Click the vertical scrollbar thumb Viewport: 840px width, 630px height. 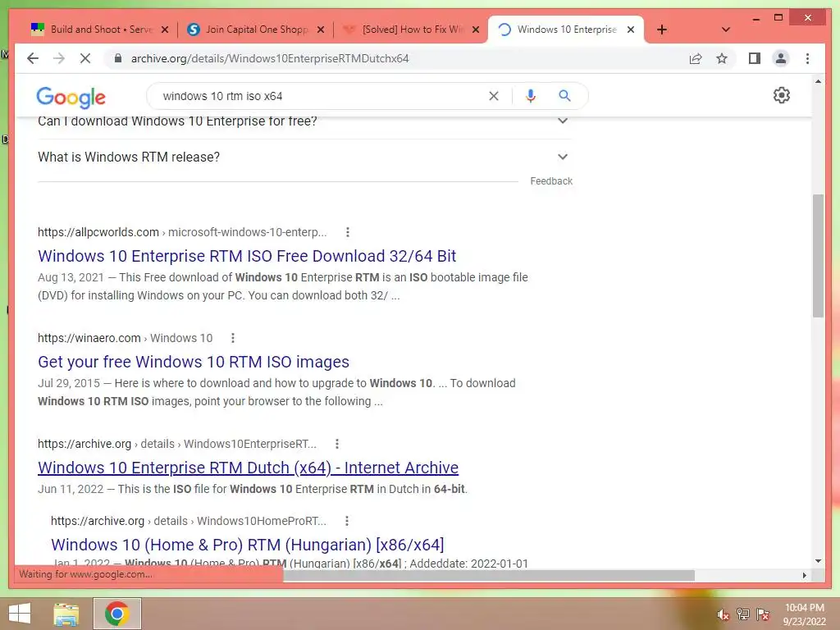(x=818, y=256)
